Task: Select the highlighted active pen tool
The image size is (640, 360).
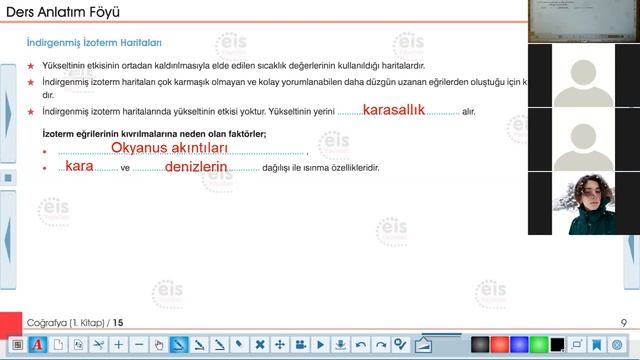Action: (x=179, y=345)
